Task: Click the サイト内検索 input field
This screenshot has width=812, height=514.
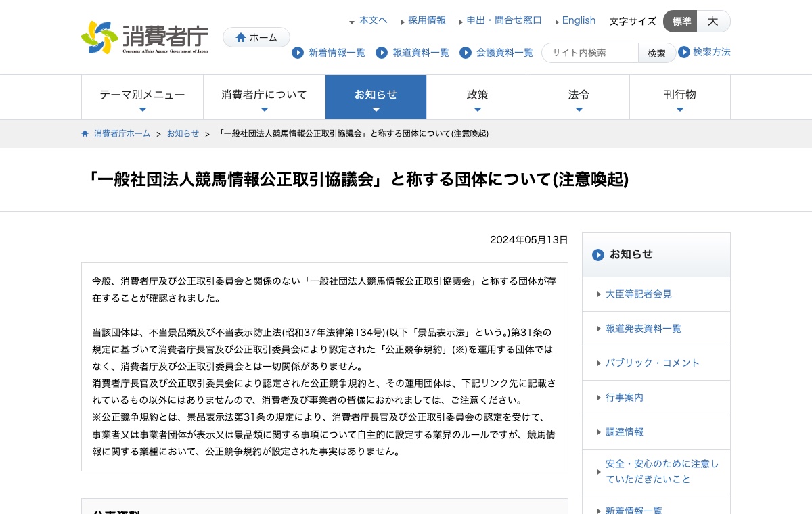Action: click(x=590, y=53)
